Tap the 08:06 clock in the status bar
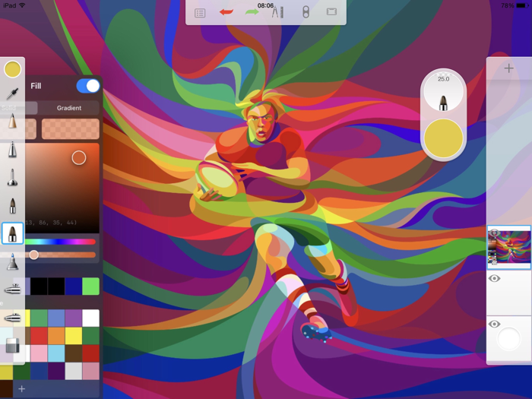Image resolution: width=532 pixels, height=399 pixels. (x=266, y=5)
